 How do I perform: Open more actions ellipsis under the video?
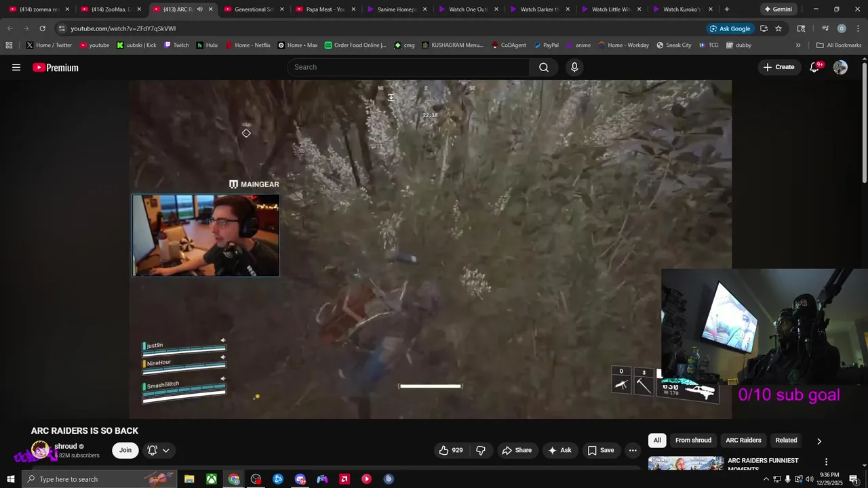click(633, 450)
